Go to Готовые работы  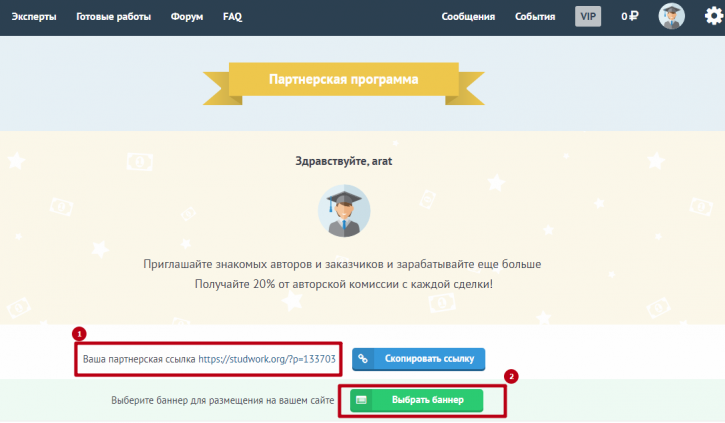(x=113, y=17)
